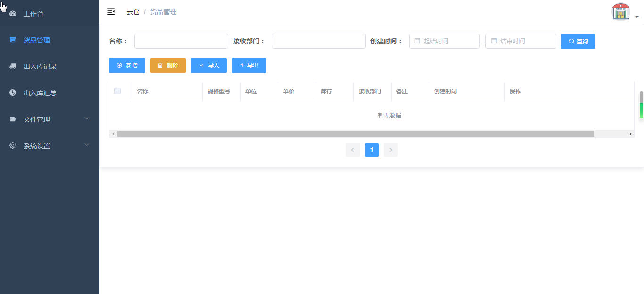Focus the 接收部门 input field

(318, 41)
